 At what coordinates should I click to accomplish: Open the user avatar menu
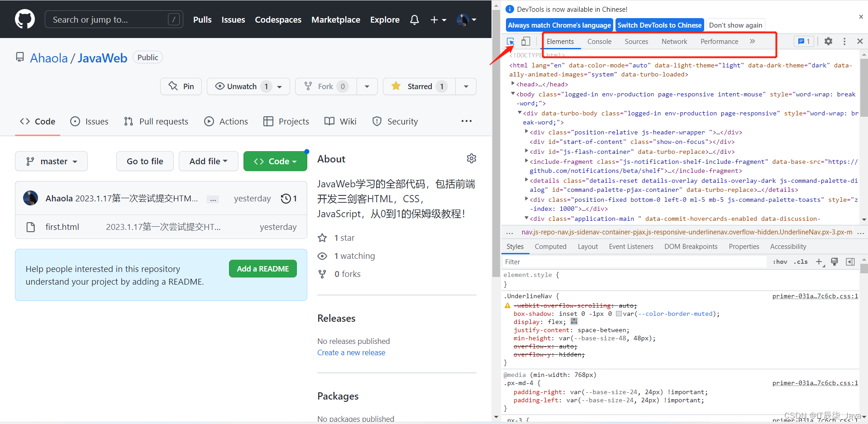click(467, 19)
